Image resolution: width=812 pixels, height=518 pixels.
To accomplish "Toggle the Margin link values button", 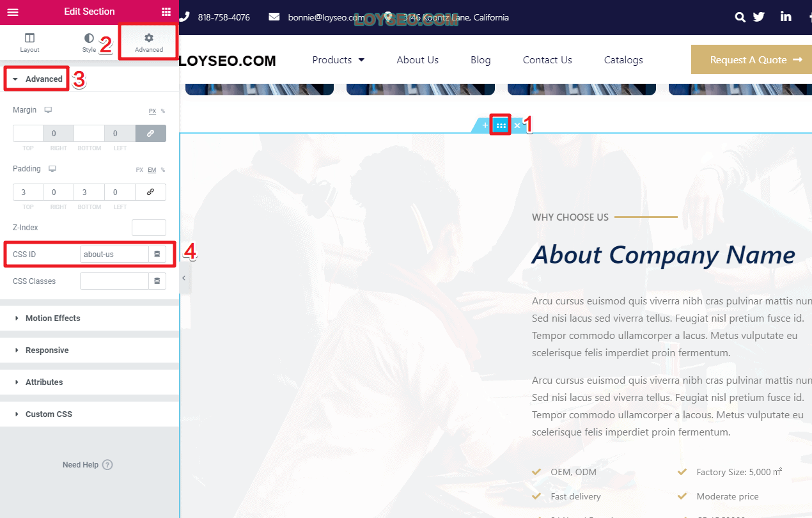I will (151, 134).
